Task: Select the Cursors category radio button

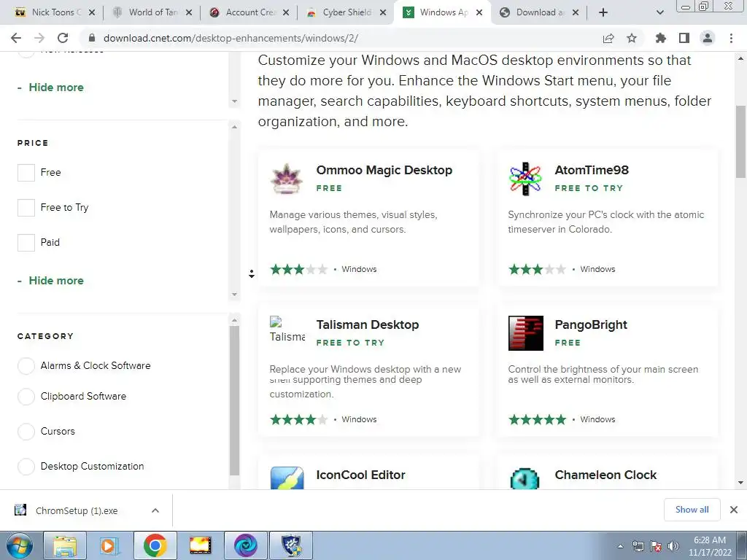Action: pyautogui.click(x=26, y=432)
